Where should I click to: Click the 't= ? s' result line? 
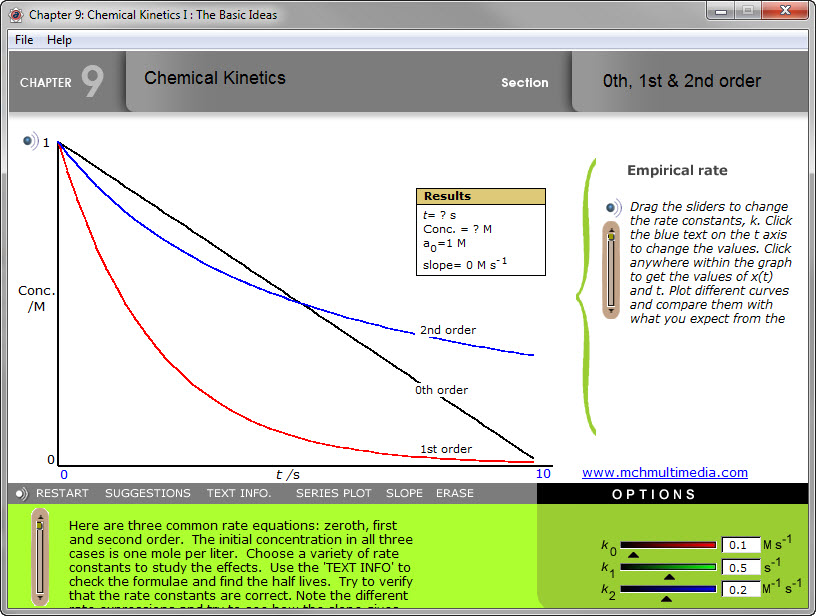(439, 215)
